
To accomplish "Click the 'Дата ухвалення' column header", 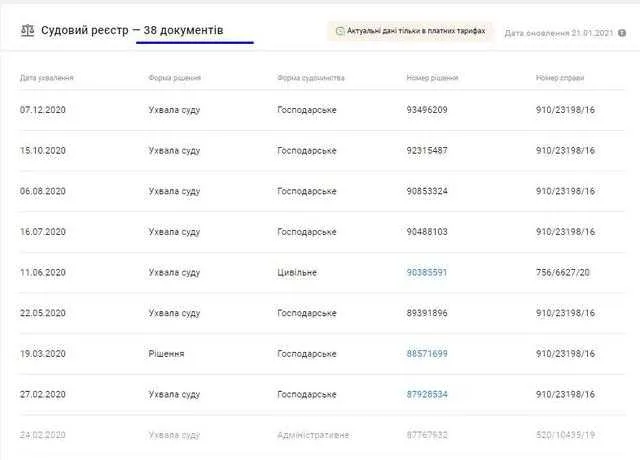I will pos(47,78).
